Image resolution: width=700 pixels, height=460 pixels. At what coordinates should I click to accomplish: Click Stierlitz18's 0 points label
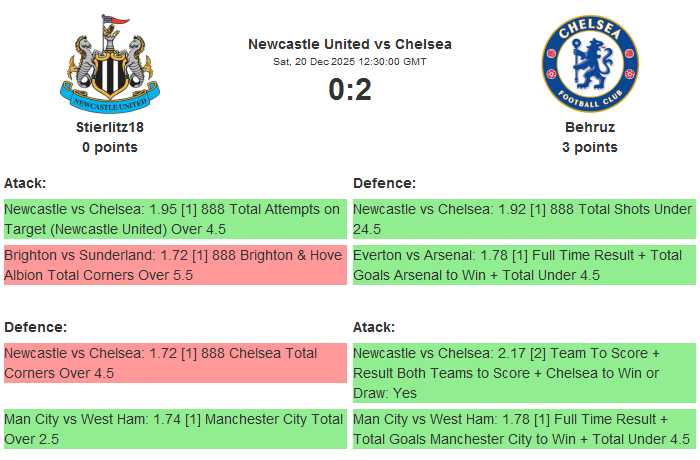109,147
